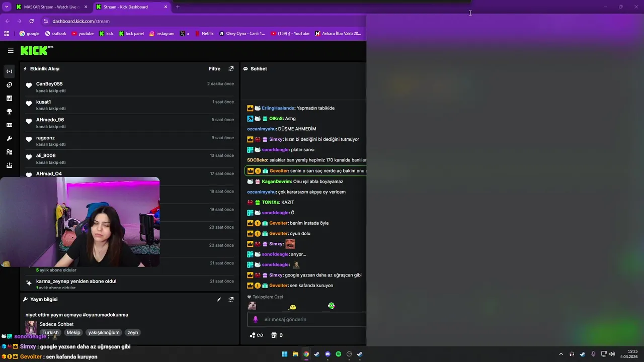Open site information icon by URL

46,21
